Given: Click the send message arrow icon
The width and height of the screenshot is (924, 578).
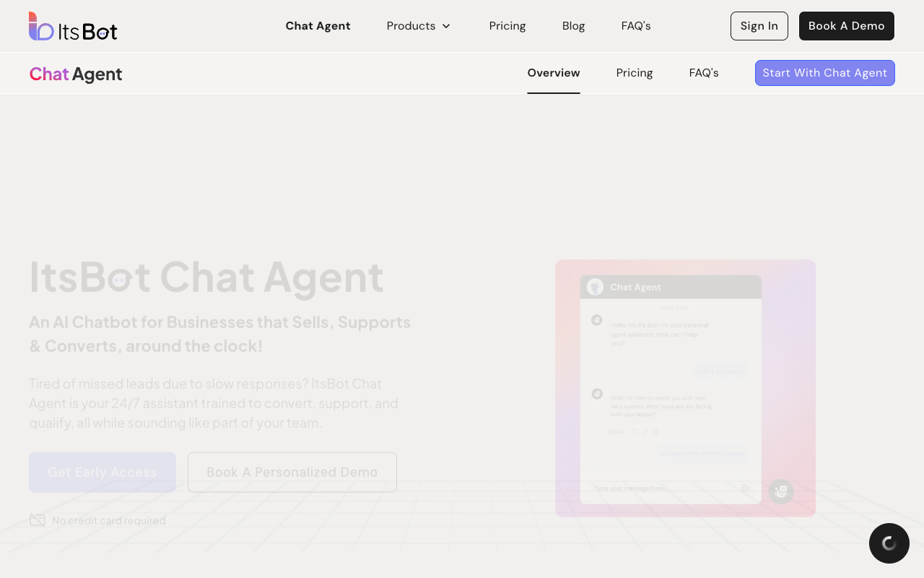Looking at the screenshot, I should [x=746, y=488].
